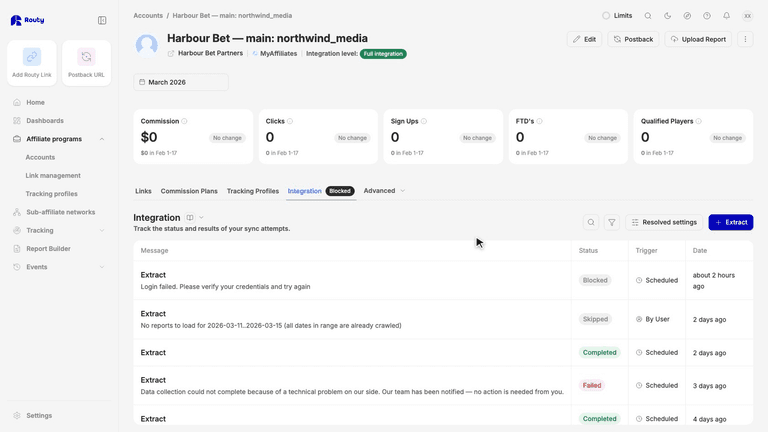Open account more options menu
Screen dimensions: 768x432
point(745,39)
